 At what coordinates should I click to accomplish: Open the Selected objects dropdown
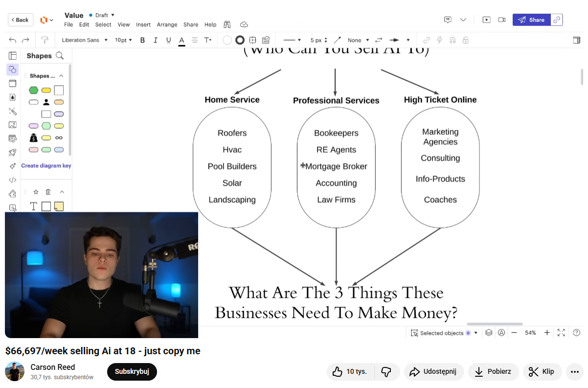click(x=444, y=333)
